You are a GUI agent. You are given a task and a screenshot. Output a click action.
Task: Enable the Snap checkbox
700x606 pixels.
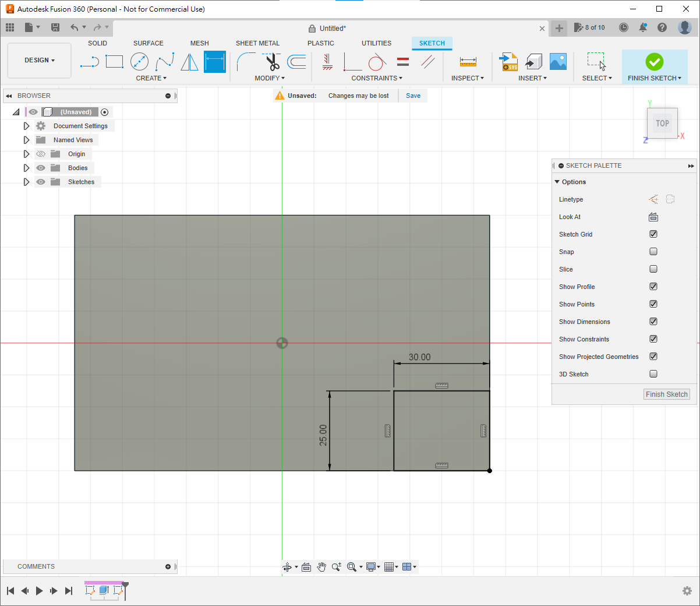tap(653, 252)
